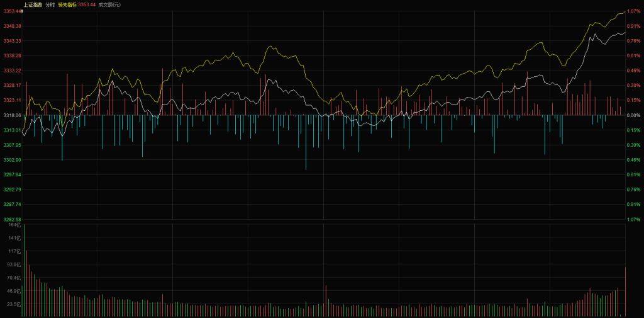Click the 上证指数 title label

pos(33,4)
